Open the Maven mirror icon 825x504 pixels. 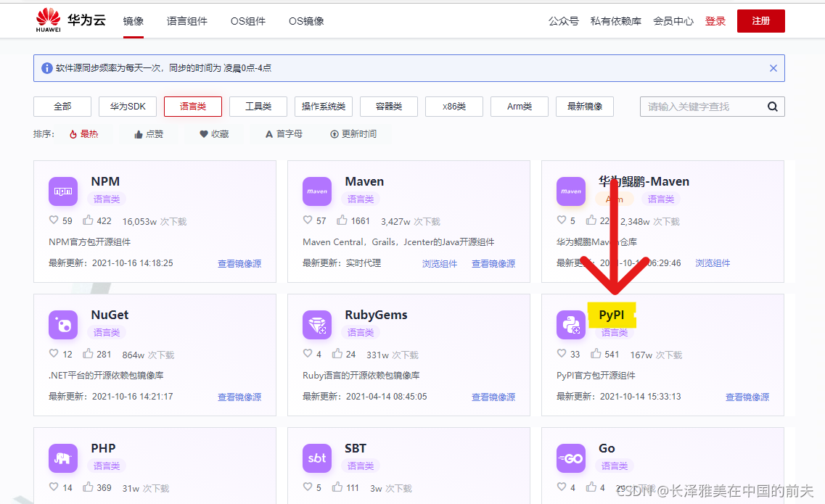click(317, 191)
